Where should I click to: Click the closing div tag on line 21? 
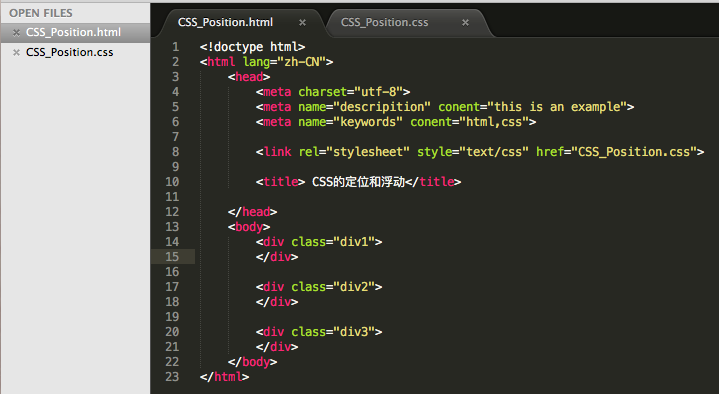277,347
